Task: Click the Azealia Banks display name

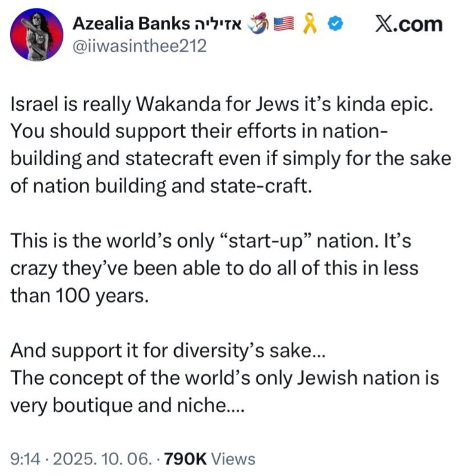Action: (x=131, y=23)
